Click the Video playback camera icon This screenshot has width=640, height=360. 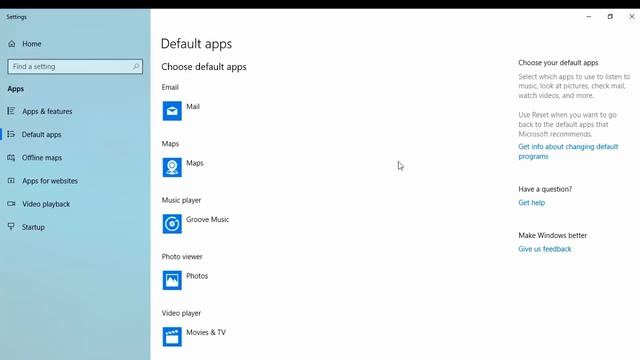(11, 204)
